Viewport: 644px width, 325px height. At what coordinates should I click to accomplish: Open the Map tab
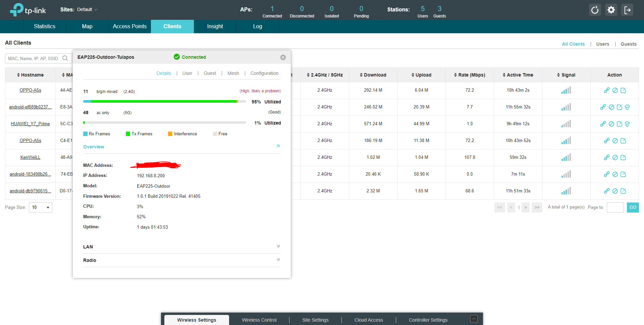point(87,27)
